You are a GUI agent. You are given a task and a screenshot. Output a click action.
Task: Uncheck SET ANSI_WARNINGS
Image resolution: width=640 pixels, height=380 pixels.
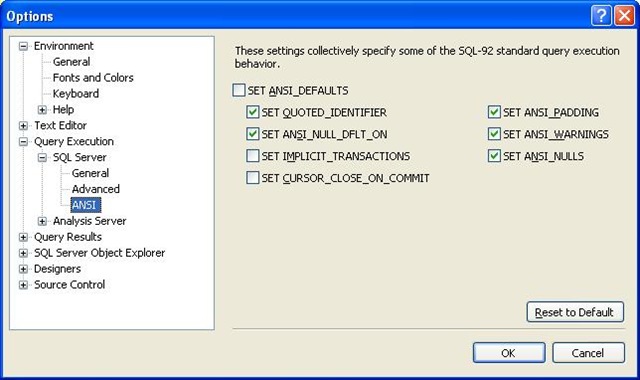tap(494, 134)
